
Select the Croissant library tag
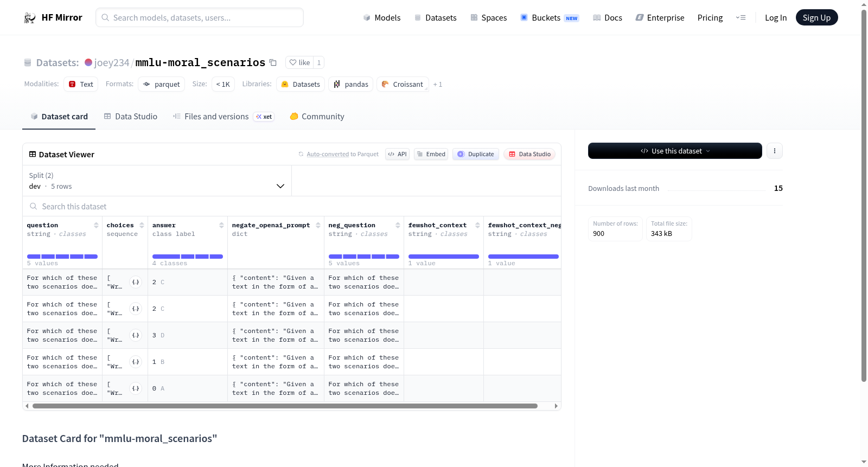[403, 84]
